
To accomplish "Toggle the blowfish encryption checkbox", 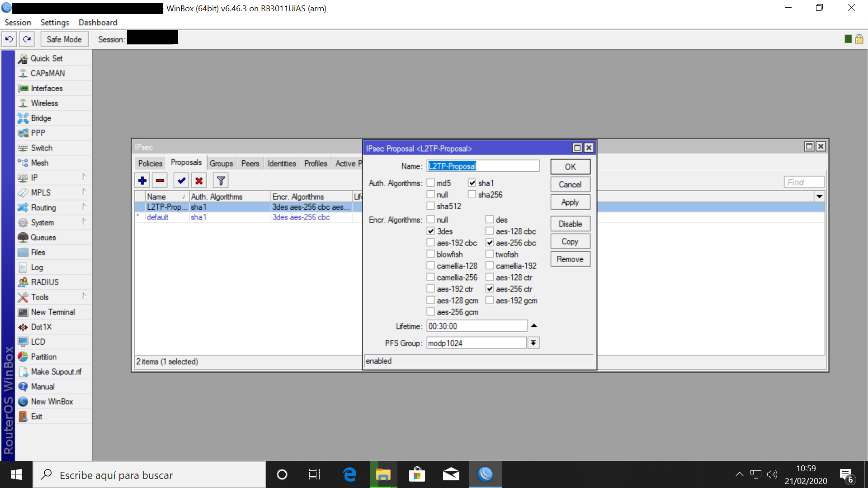I will (430, 254).
